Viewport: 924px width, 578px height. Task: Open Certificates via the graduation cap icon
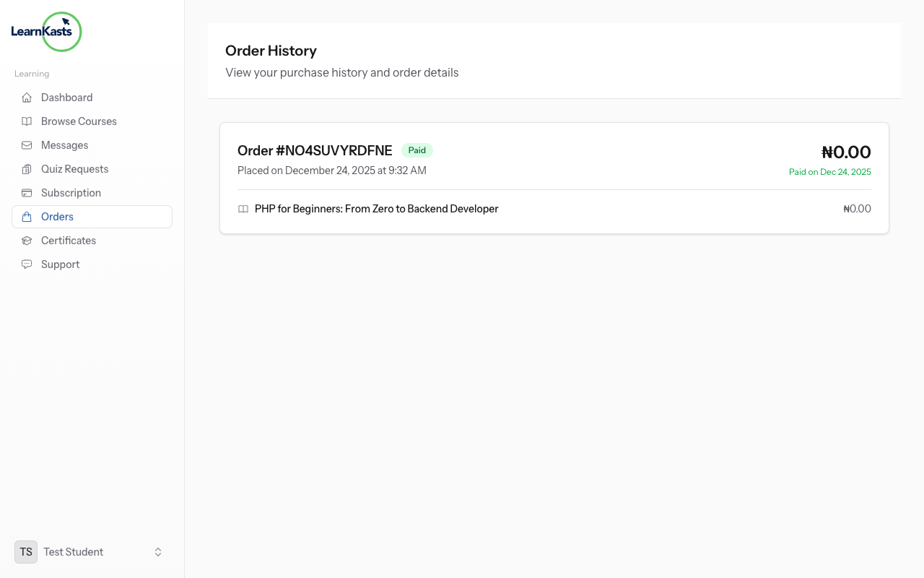pyautogui.click(x=26, y=240)
